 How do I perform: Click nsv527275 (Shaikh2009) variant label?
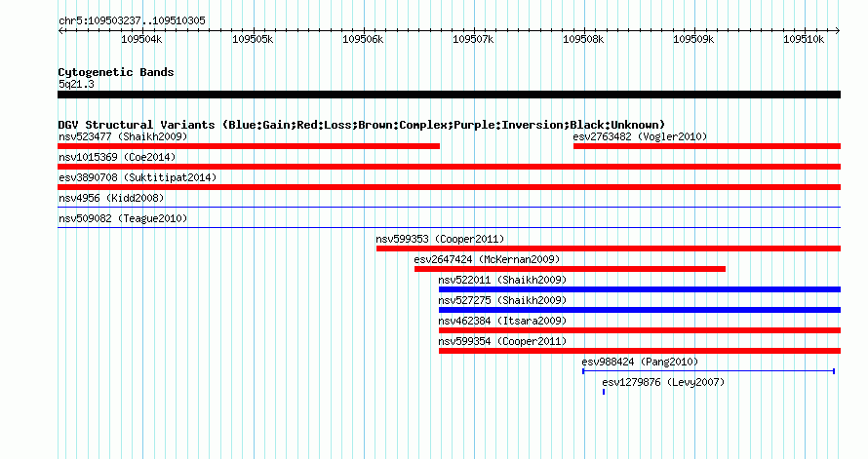[x=502, y=300]
